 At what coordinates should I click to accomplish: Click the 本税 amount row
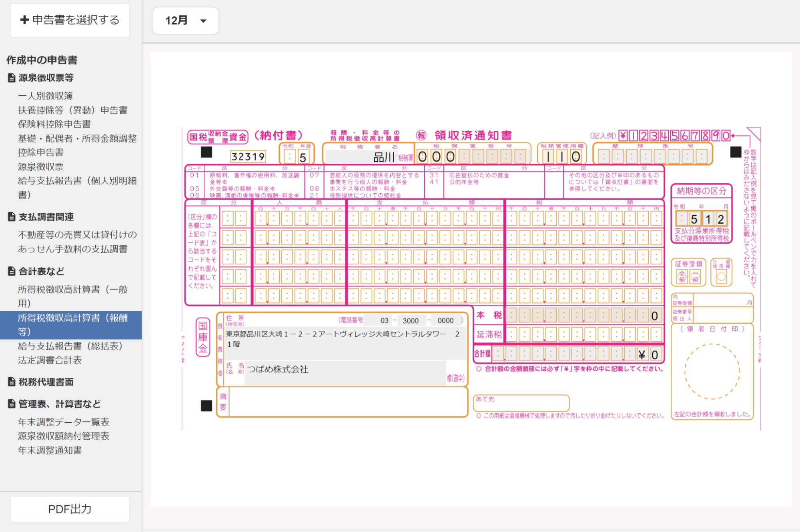(x=584, y=316)
